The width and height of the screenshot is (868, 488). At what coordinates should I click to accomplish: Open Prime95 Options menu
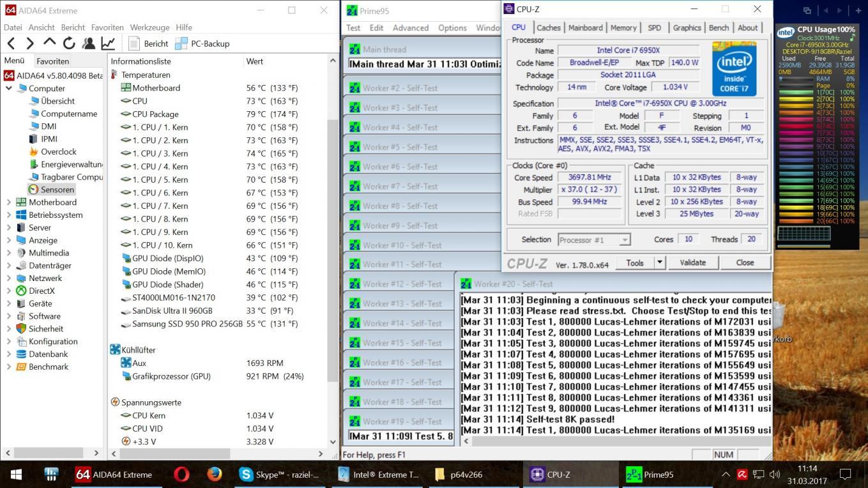[x=452, y=27]
